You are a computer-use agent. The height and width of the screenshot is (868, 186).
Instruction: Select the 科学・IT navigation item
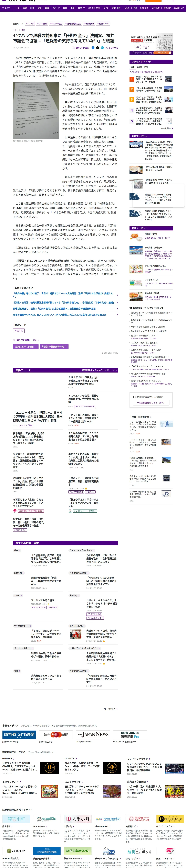point(81,8)
